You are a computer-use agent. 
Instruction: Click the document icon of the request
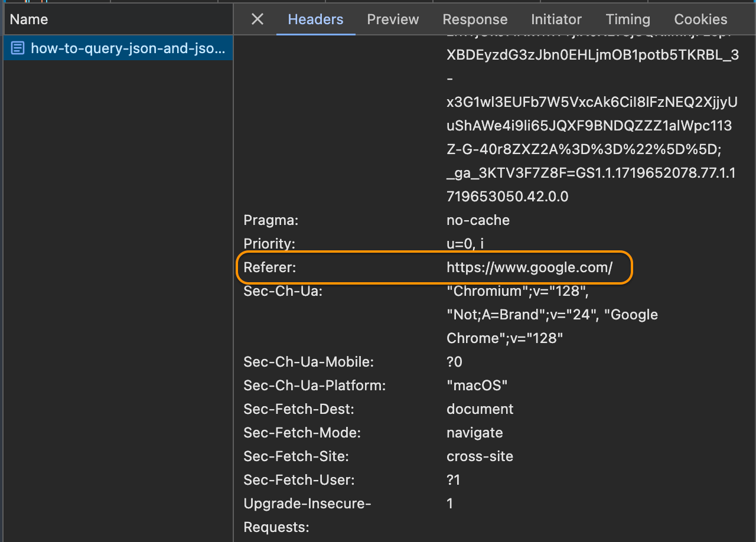18,48
